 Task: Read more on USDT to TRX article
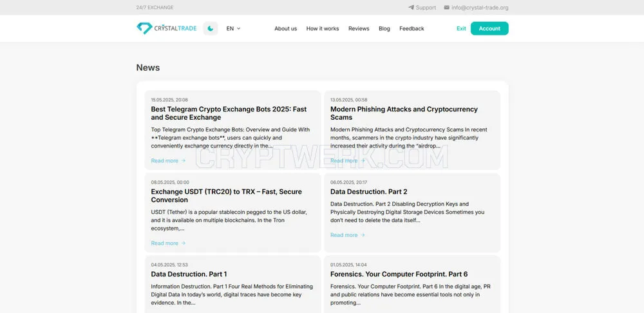pos(168,243)
